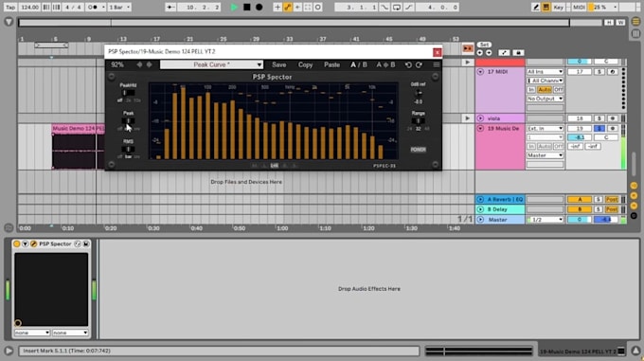
Task: Redo in PSP Spector
Action: (419, 64)
